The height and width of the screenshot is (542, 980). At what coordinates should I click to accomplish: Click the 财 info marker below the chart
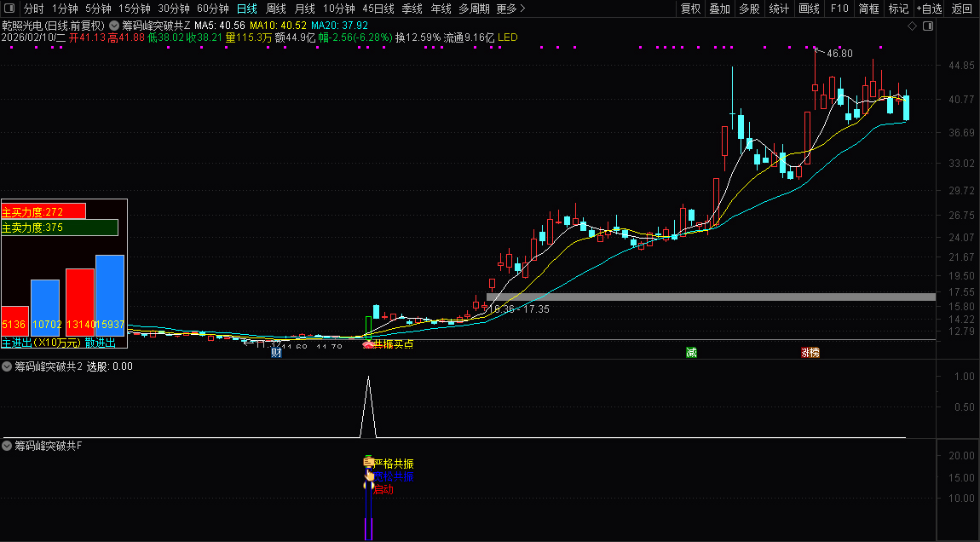(x=276, y=353)
